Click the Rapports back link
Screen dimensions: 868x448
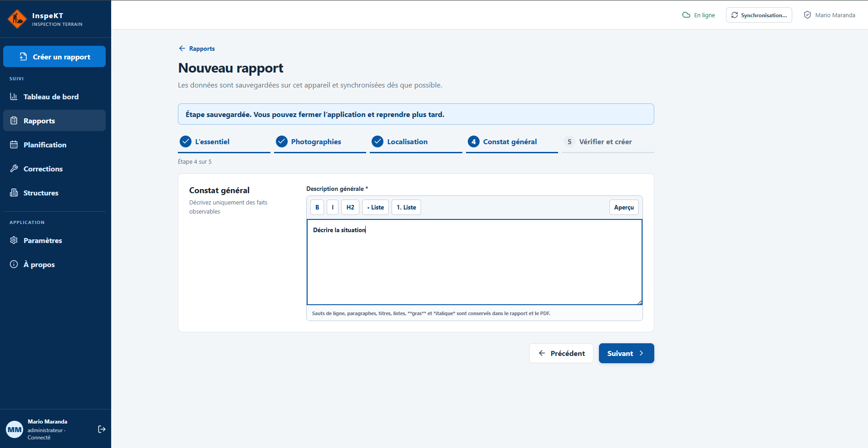(197, 49)
